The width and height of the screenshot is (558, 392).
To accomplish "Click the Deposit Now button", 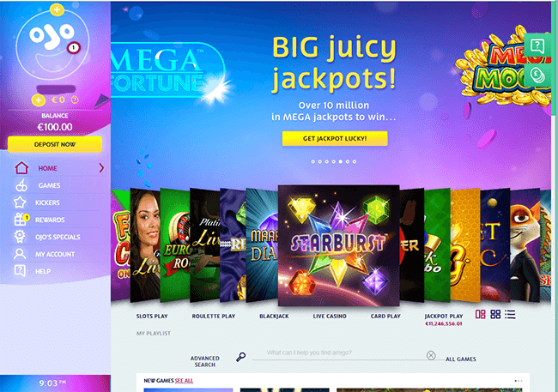I will [55, 144].
